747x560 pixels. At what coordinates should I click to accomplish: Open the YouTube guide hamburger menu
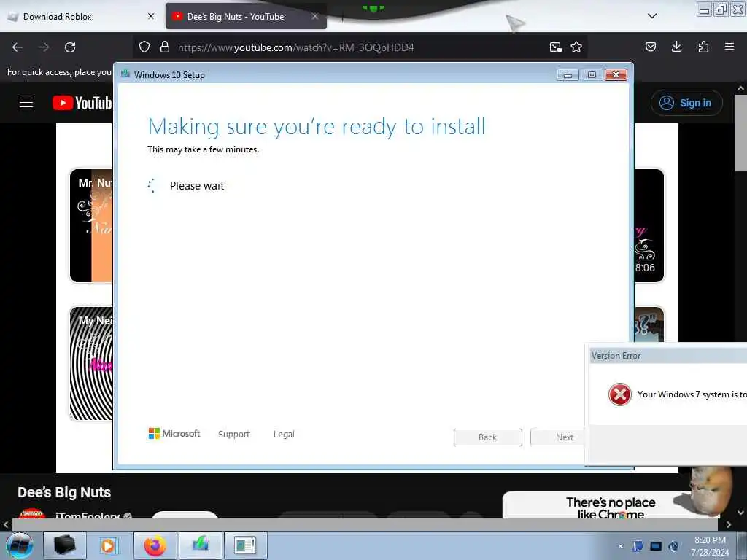(x=26, y=102)
